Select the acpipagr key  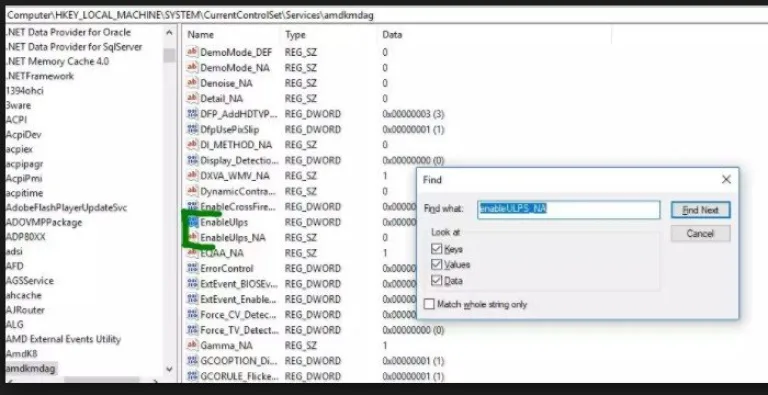pyautogui.click(x=24, y=164)
